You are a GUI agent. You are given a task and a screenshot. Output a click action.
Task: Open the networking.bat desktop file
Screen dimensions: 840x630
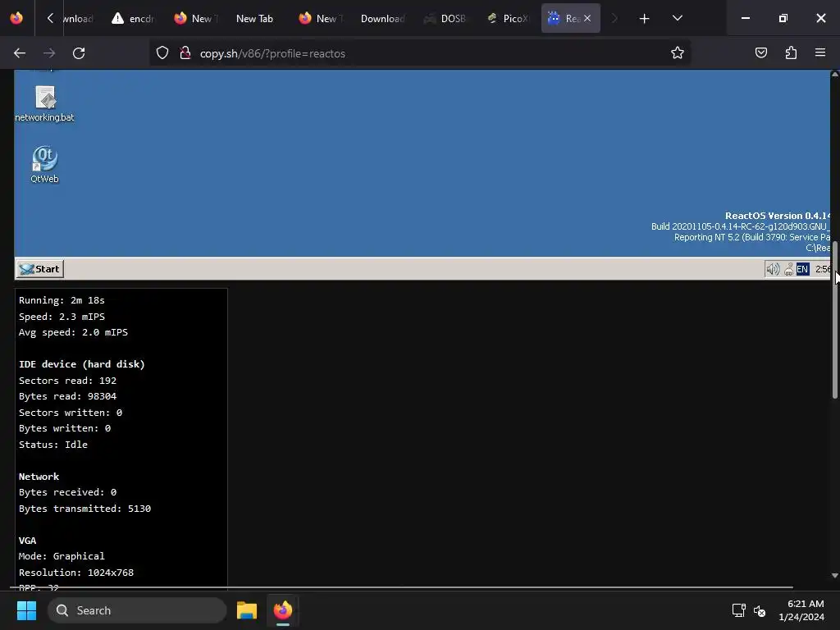(44, 104)
